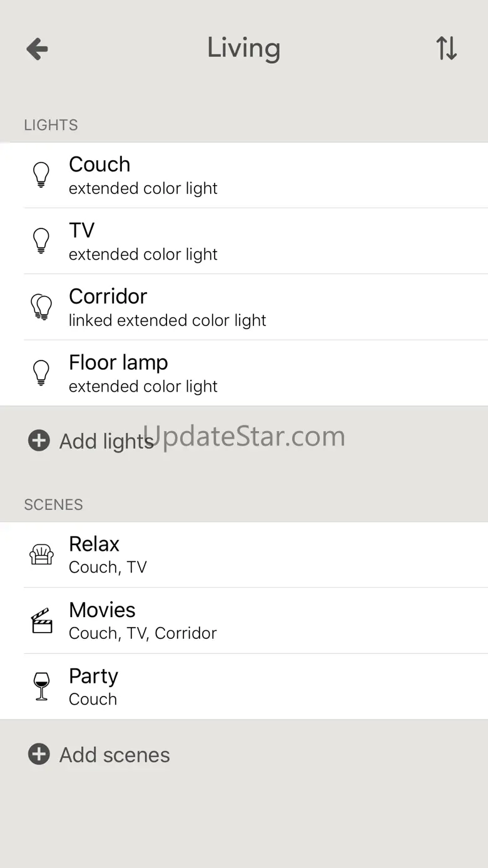
Task: Tap the Party wine glass icon
Action: point(41,687)
